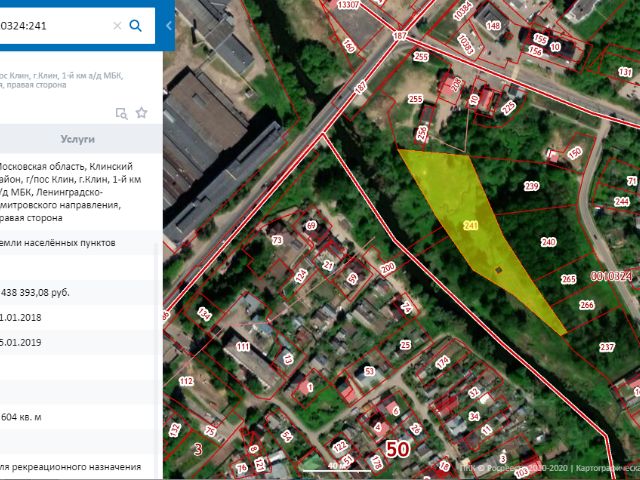The width and height of the screenshot is (640, 480).
Task: Click cadastral quarter label 0010324
Action: 612,275
